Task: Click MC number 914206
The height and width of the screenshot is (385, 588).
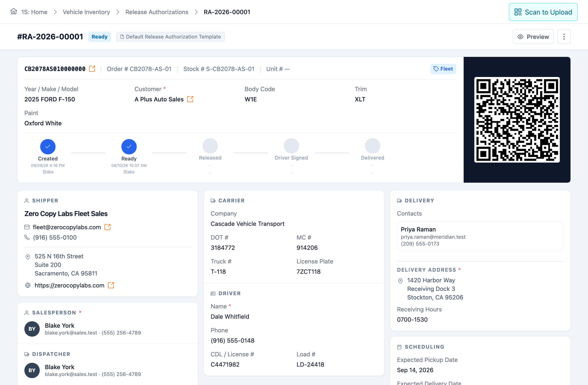Action: click(x=307, y=247)
